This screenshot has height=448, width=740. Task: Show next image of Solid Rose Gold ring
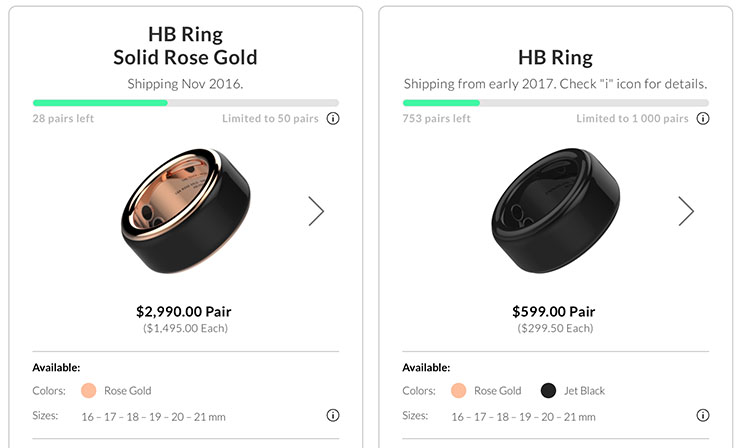click(316, 210)
